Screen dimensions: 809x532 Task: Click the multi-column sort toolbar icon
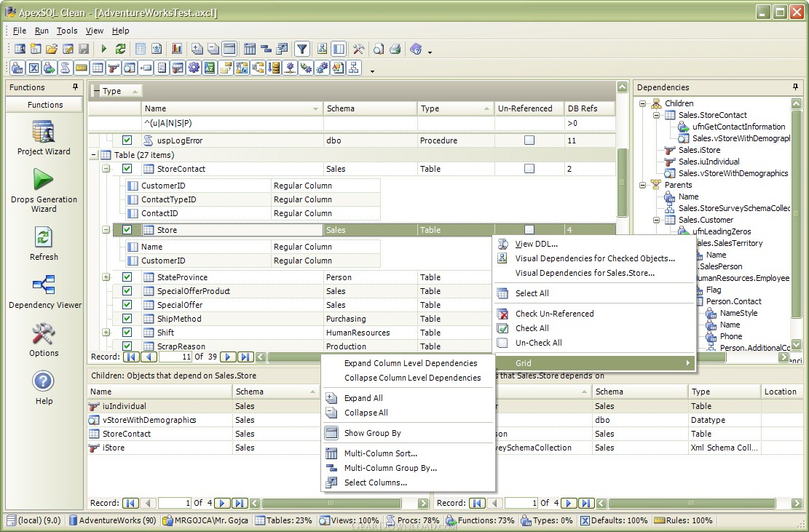click(x=250, y=49)
